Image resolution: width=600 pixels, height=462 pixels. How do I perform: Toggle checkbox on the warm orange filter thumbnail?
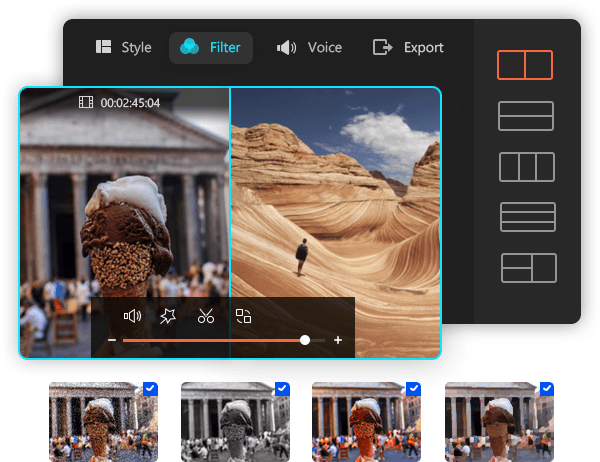coord(415,388)
